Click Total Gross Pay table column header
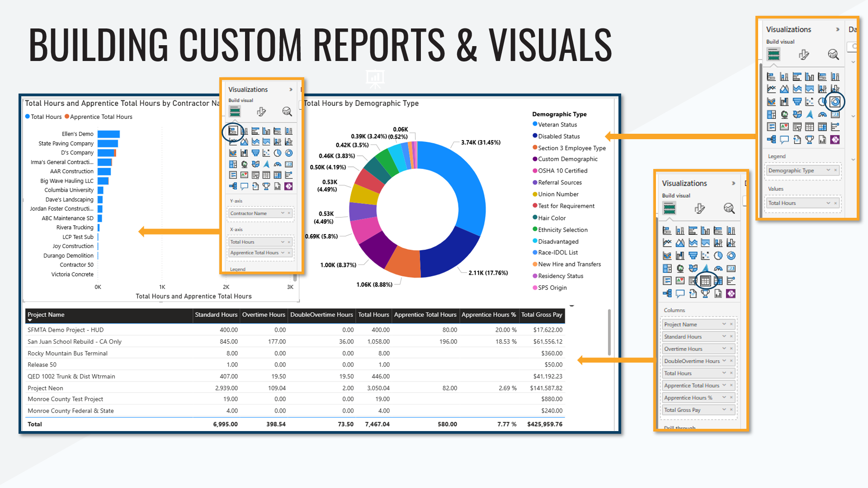Viewport: 868px width, 488px height. [541, 314]
